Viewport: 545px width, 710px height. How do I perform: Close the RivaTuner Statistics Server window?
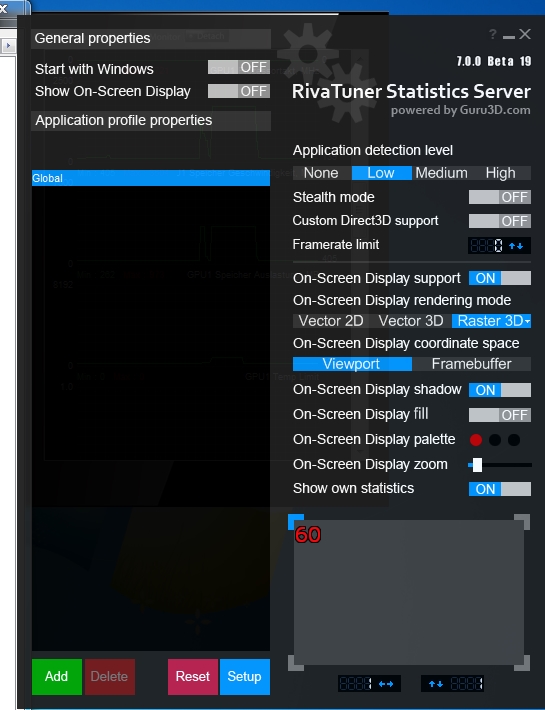(525, 34)
